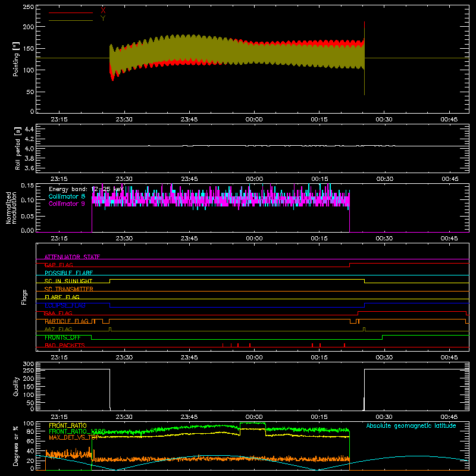
Task: Click the green FRONT_RATIO_1225 legend label
Action: click(77, 431)
